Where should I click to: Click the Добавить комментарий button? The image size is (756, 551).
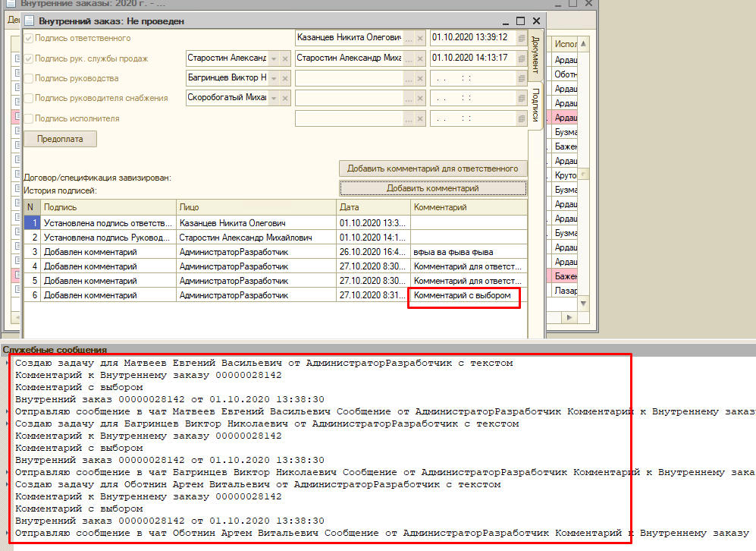coord(432,188)
